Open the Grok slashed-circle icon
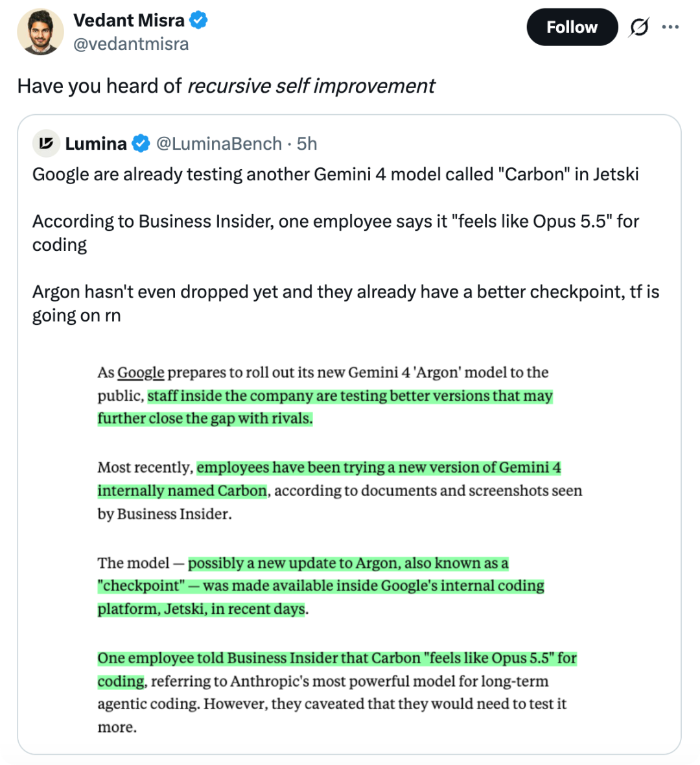 (638, 27)
